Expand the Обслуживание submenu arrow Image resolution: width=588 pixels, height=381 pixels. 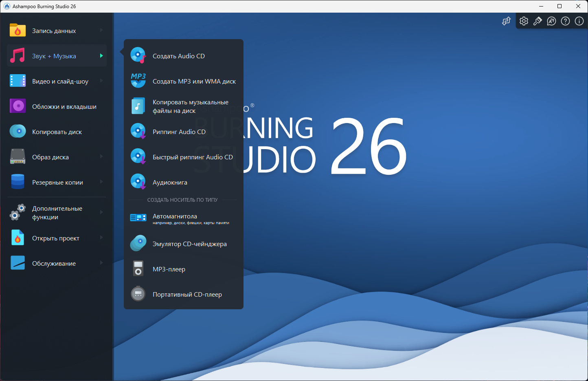tap(101, 263)
